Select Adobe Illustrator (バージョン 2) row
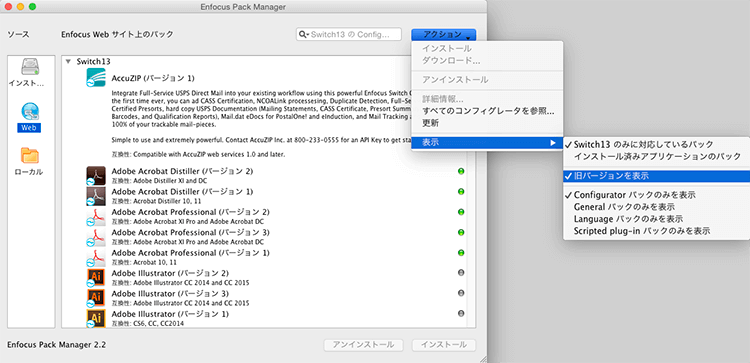Viewport: 750px width, 363px height. coord(265,277)
